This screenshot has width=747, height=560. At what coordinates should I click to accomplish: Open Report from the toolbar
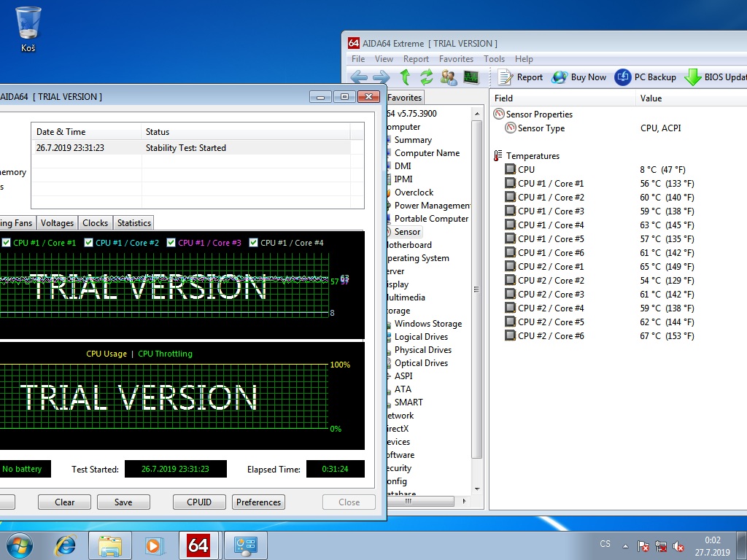521,77
